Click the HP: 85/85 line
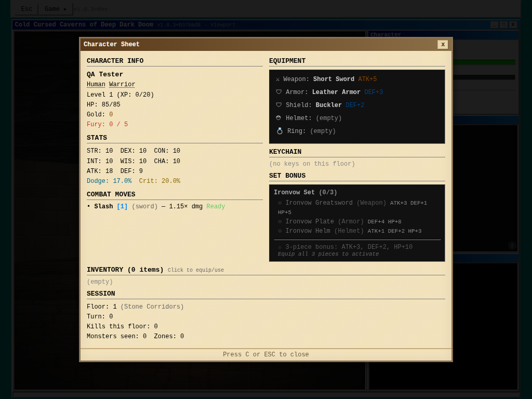The image size is (532, 399). 103,104
